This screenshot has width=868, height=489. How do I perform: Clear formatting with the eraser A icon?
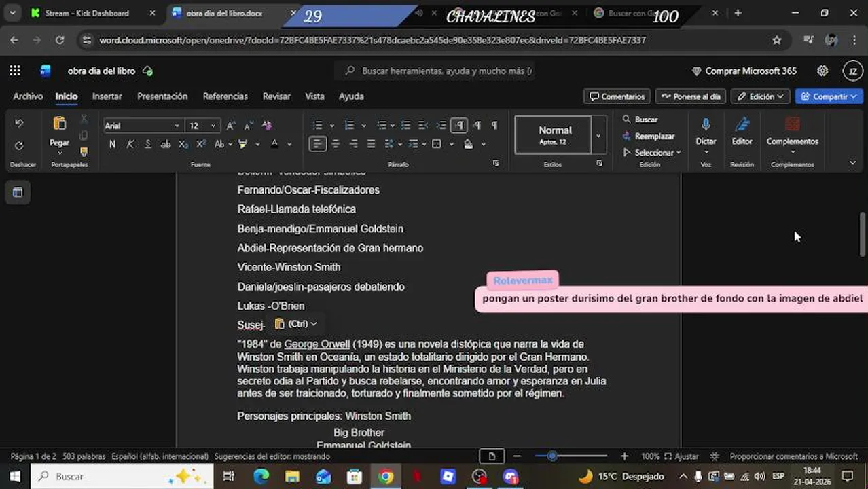coord(267,126)
